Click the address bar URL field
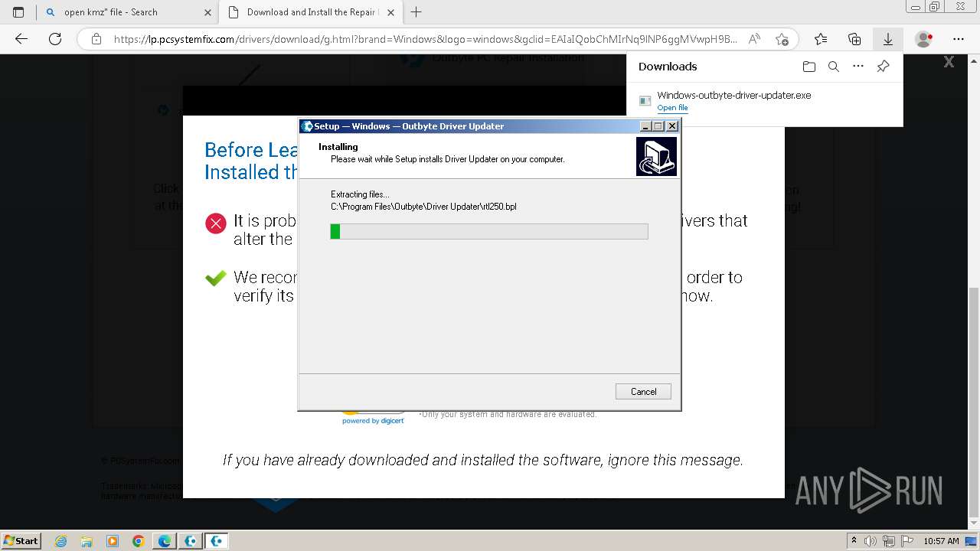The height and width of the screenshot is (551, 980). 425,39
